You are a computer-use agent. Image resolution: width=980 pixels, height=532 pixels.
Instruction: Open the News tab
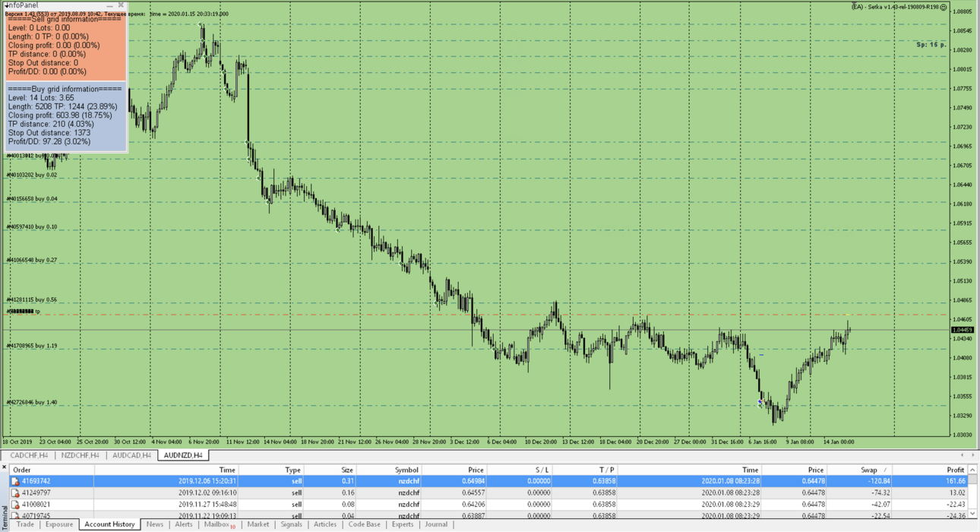155,524
